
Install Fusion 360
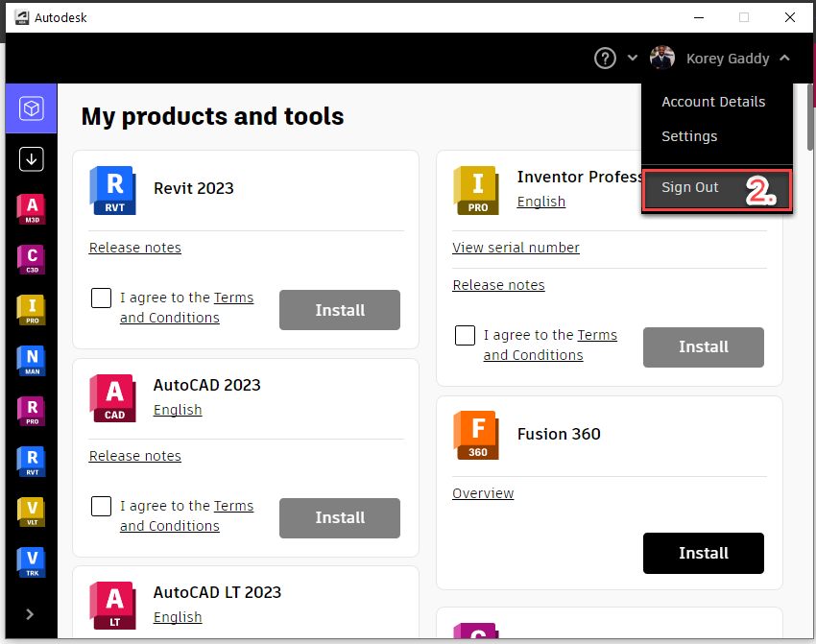tap(704, 553)
